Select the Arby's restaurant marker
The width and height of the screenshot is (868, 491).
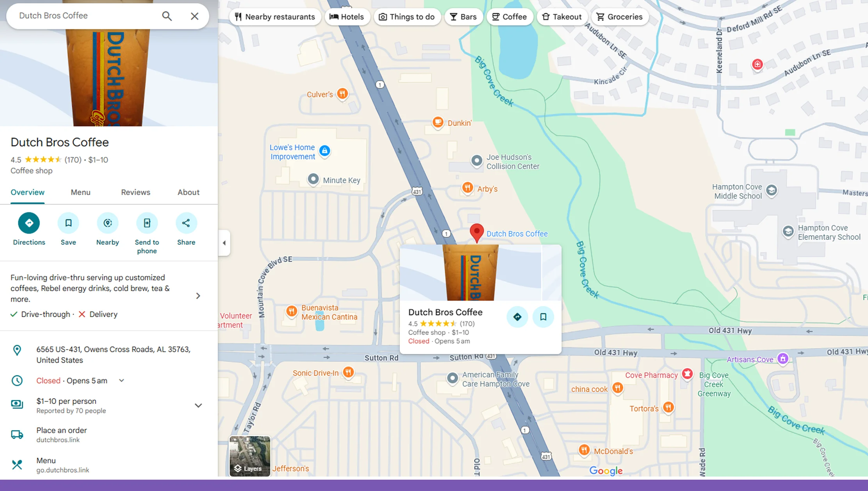(467, 188)
